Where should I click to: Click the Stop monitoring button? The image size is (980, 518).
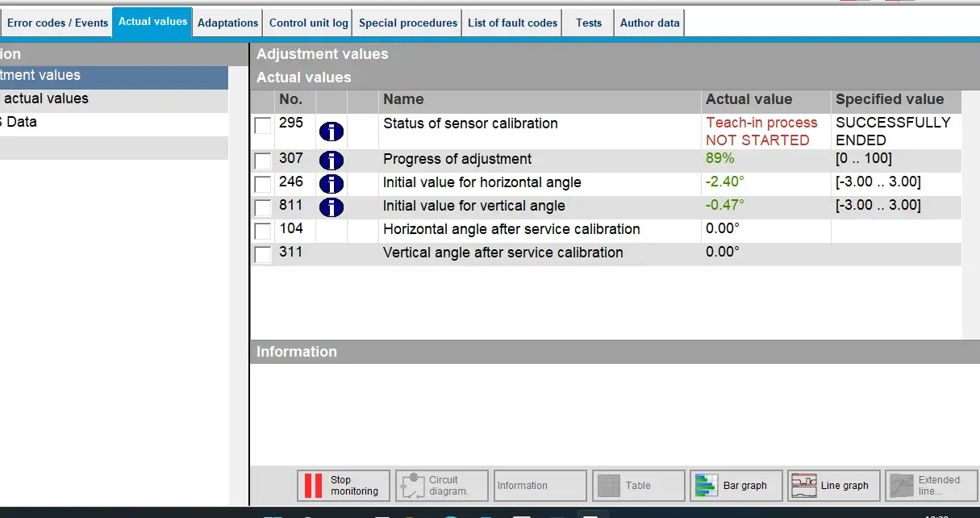coord(344,486)
